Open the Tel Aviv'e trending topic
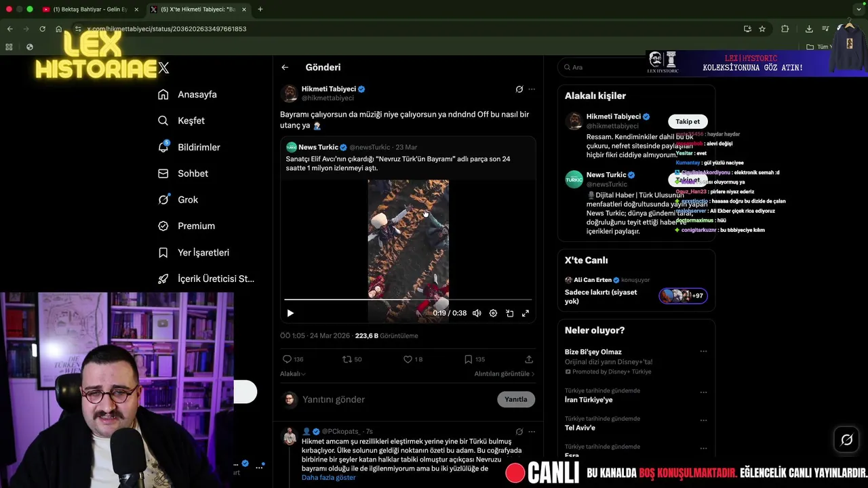 pos(580,428)
